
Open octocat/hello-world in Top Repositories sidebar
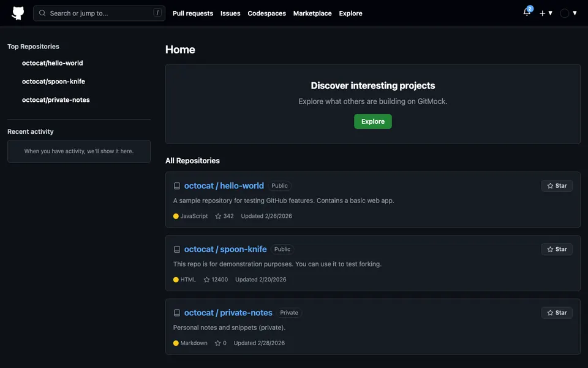pos(53,63)
